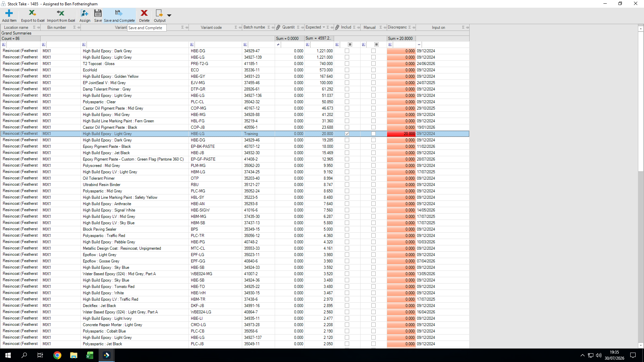Open the Assign user tool
Viewport: 644px width, 362px height.
85,16
